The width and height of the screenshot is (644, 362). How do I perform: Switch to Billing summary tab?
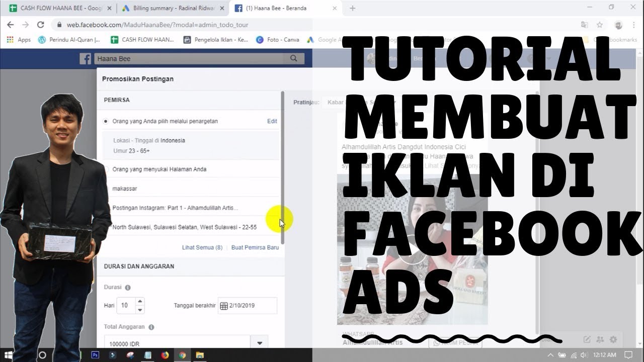pyautogui.click(x=172, y=9)
